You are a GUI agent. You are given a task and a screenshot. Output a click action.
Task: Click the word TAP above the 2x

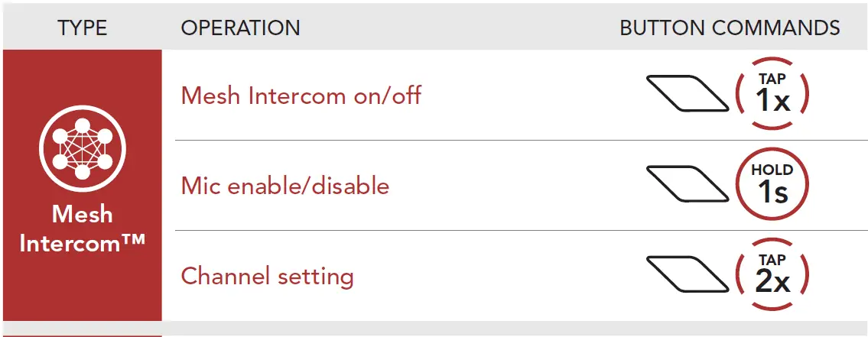click(772, 260)
